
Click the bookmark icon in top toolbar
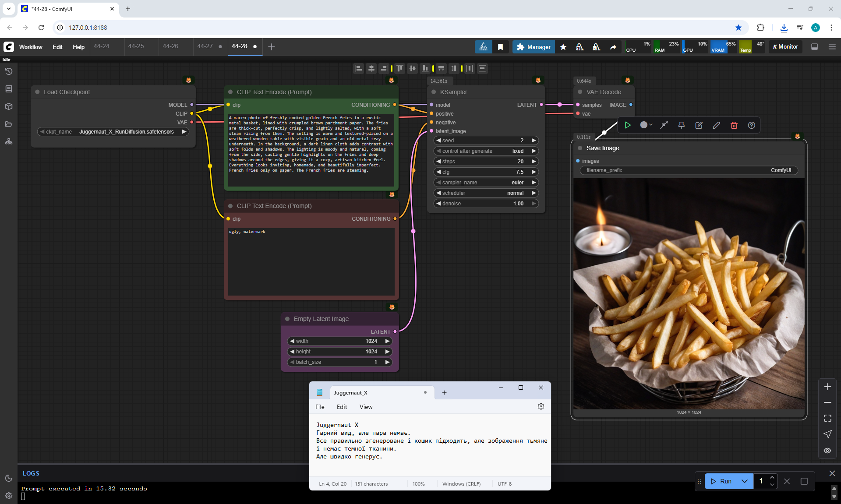(500, 47)
